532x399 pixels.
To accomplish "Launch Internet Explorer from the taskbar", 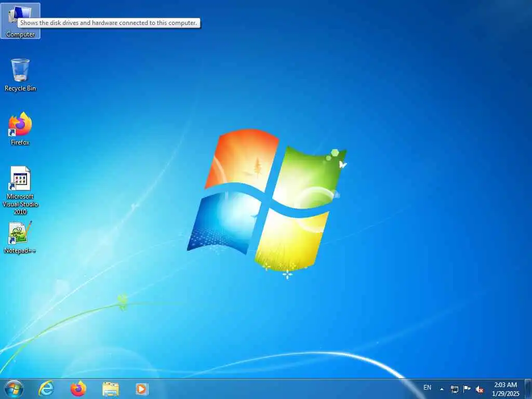I will [x=46, y=389].
